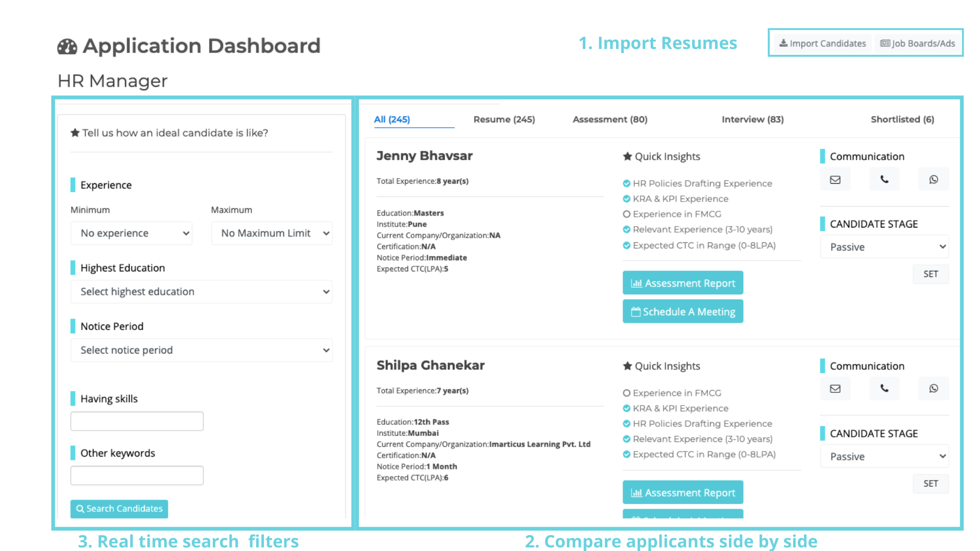This screenshot has height=551, width=980.
Task: Click WhatsApp icon for Jenny Bhavsar
Action: point(933,180)
